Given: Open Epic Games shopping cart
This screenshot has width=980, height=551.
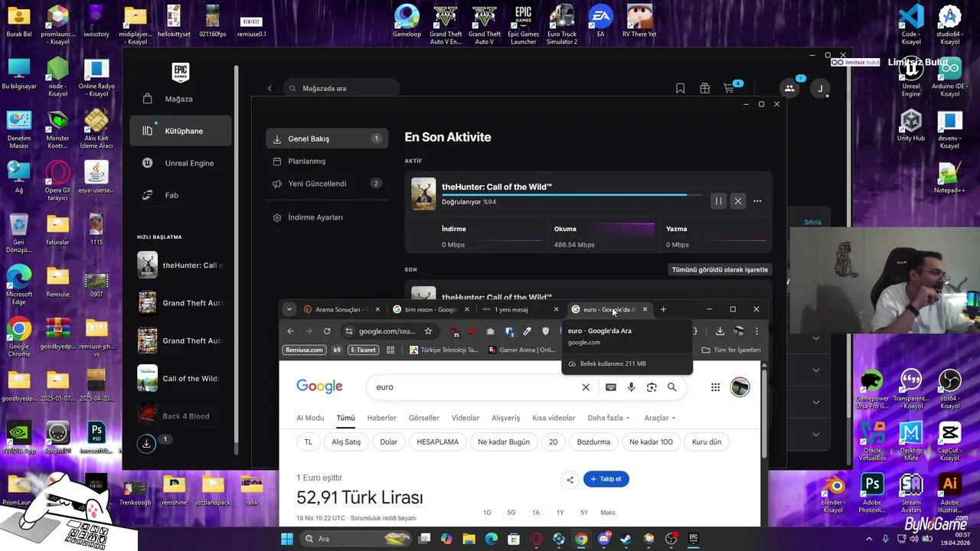Looking at the screenshot, I should (729, 89).
